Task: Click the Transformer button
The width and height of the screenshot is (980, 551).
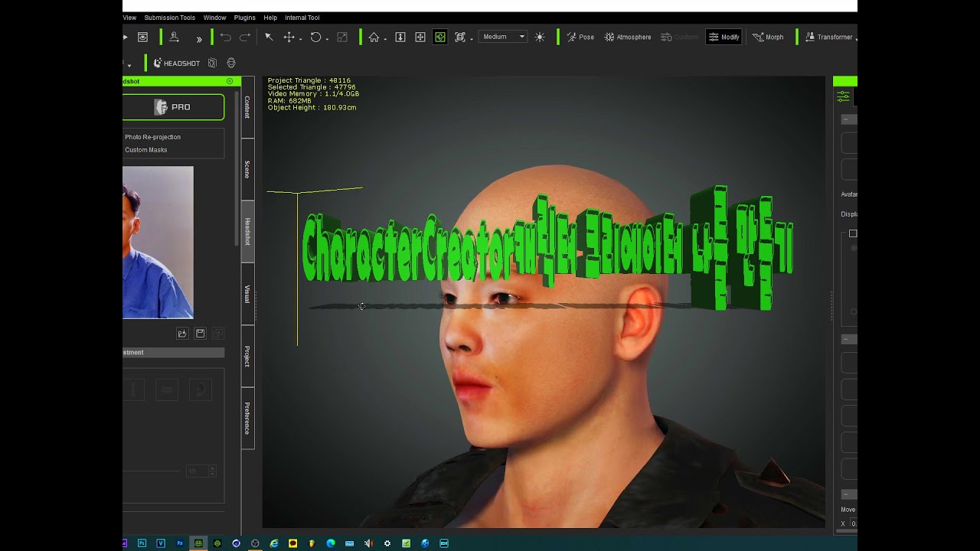Action: [830, 37]
